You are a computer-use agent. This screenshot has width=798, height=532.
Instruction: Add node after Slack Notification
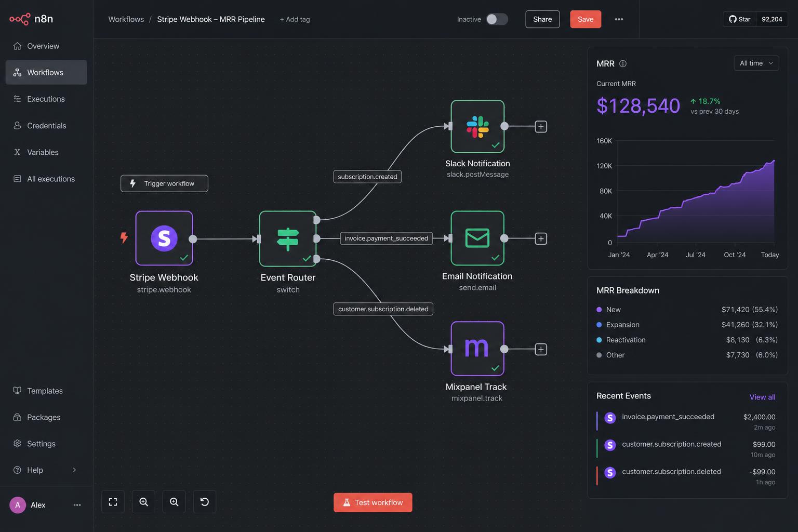541,126
